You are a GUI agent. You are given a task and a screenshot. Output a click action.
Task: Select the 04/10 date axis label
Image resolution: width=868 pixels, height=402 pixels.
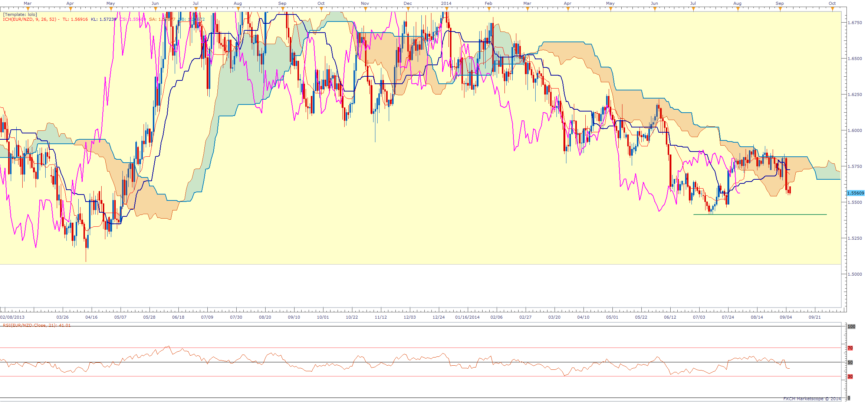click(583, 317)
